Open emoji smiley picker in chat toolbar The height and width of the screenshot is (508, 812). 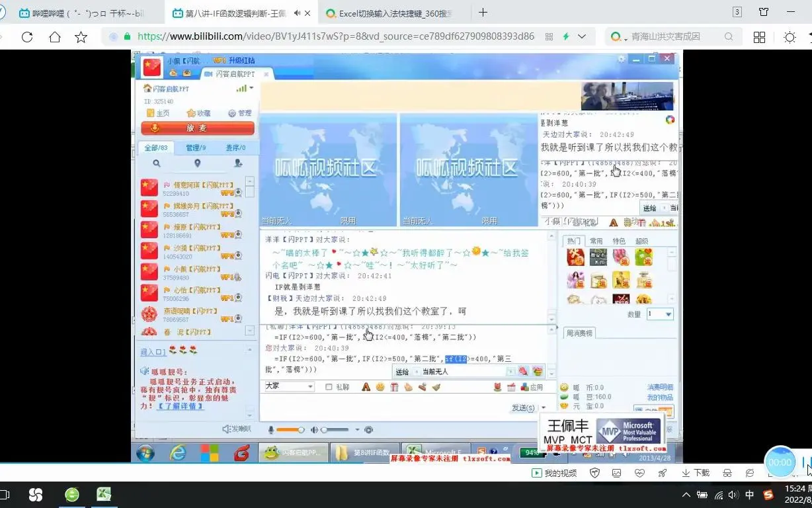[x=380, y=387]
